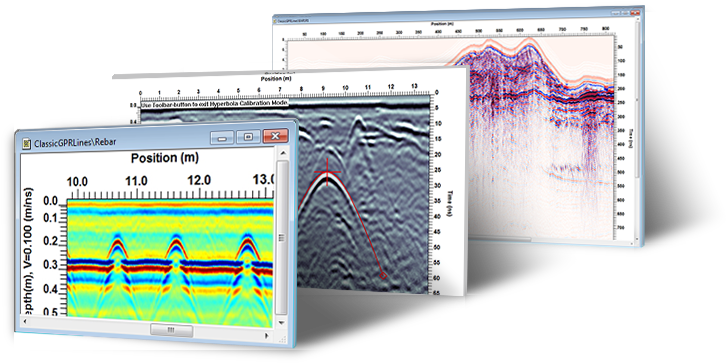Minimize the ClassicGPRLines\Rebar window

point(221,137)
